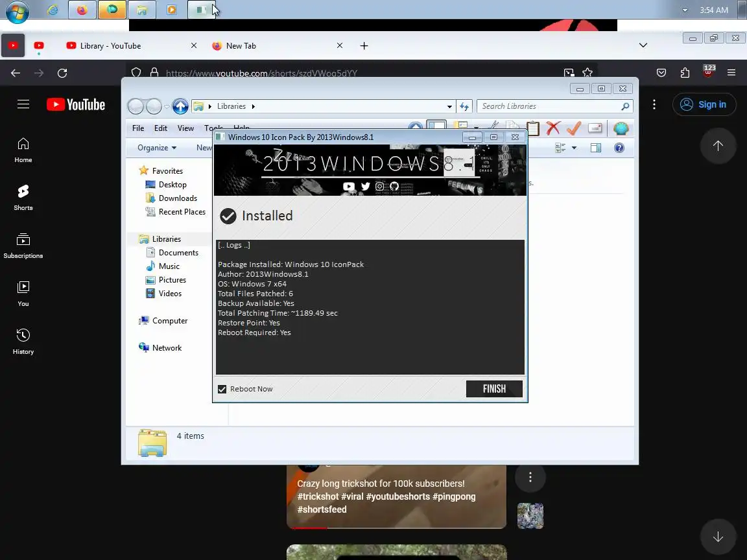Click the YouTube Sign in button
This screenshot has height=560, width=747.
704,104
